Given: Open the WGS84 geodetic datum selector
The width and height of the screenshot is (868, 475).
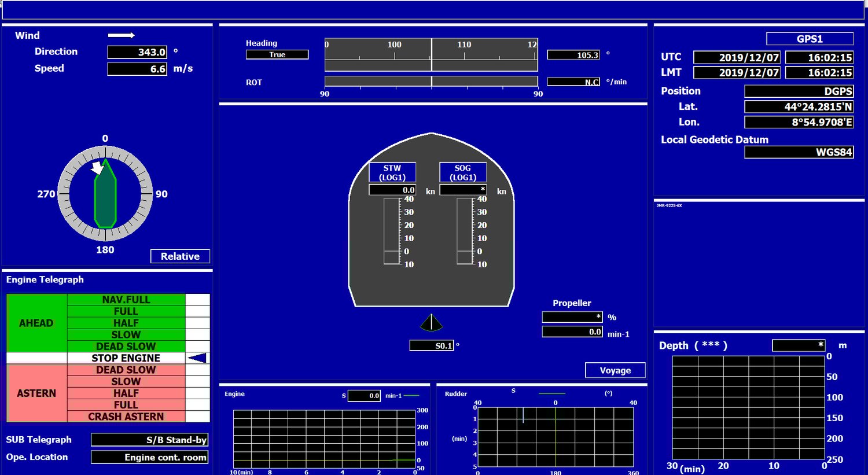Looking at the screenshot, I should pos(799,152).
